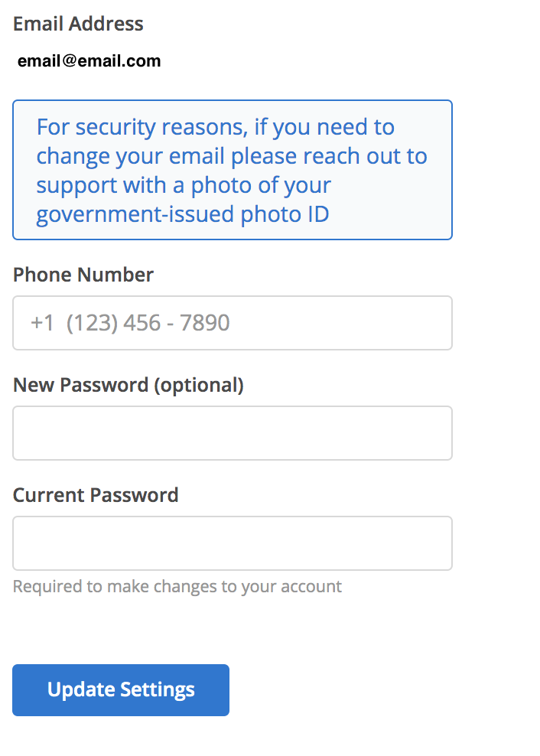The height and width of the screenshot is (756, 540).
Task: Select the Current Password text box
Action: pyautogui.click(x=233, y=543)
